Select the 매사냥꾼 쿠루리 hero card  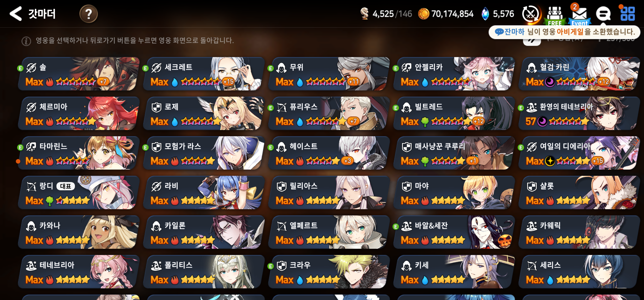click(454, 153)
